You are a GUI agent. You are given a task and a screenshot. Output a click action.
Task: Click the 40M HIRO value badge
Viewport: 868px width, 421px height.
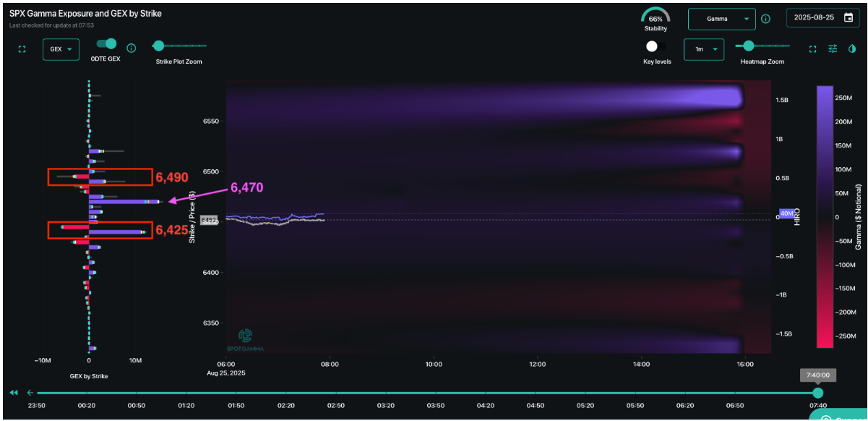(786, 213)
